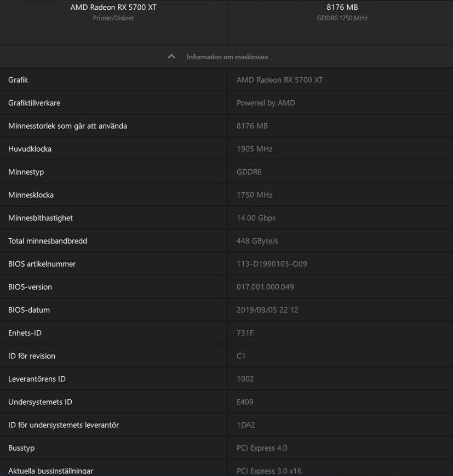Image resolution: width=453 pixels, height=476 pixels.
Task: Click the 448 GByte/s value
Action: pyautogui.click(x=257, y=241)
